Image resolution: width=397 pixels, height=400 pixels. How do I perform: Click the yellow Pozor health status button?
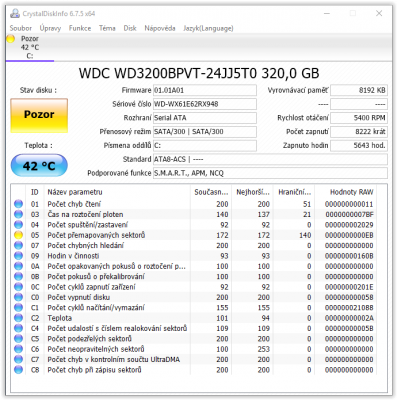click(39, 115)
